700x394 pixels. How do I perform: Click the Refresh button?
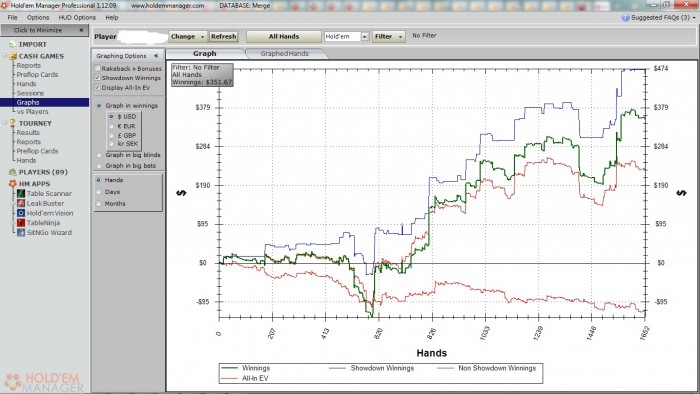pyautogui.click(x=224, y=37)
